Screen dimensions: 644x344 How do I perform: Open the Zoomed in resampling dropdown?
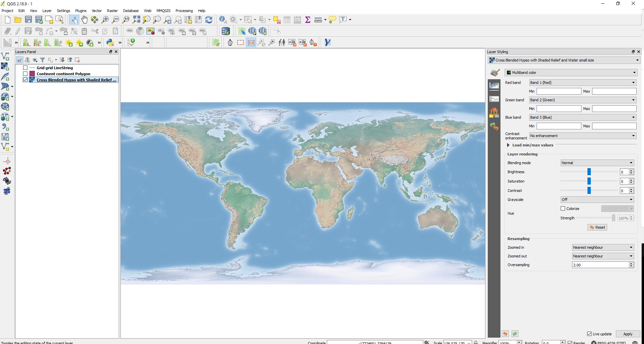pyautogui.click(x=603, y=247)
